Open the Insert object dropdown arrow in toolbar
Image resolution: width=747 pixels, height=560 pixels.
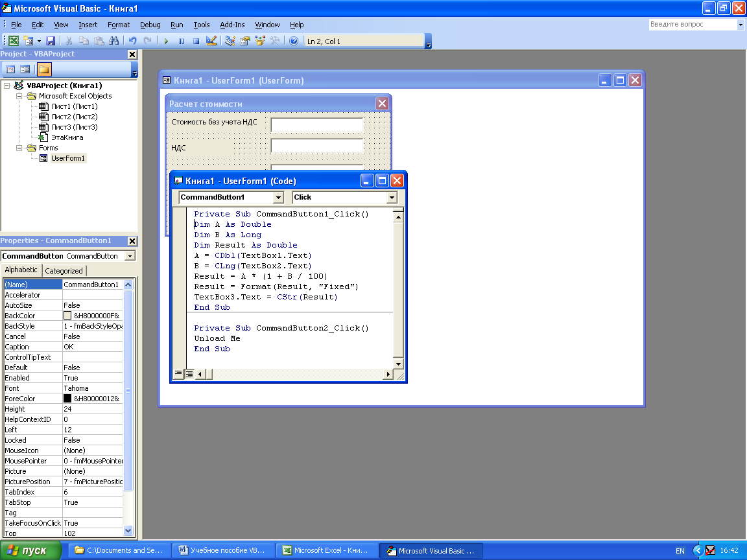tap(39, 41)
